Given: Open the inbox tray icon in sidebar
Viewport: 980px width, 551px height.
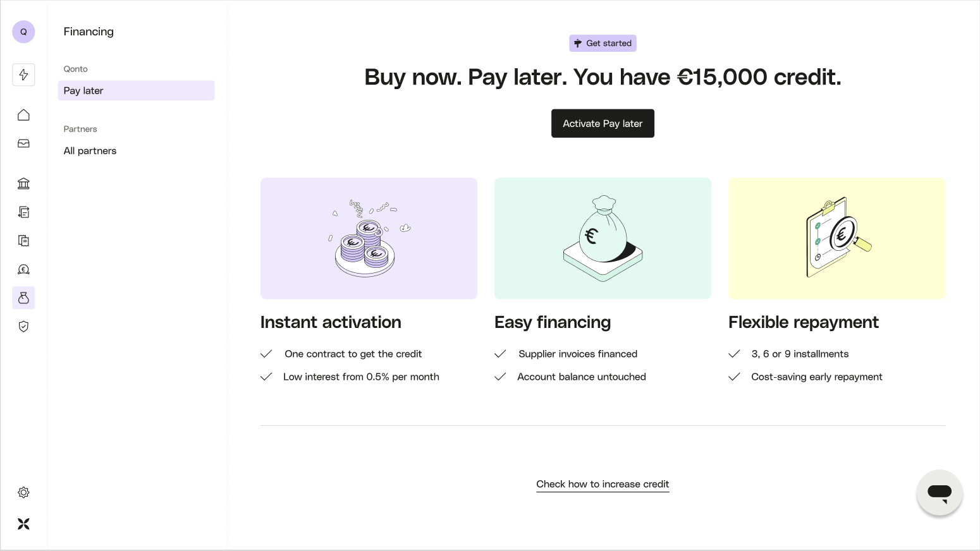Looking at the screenshot, I should tap(23, 143).
